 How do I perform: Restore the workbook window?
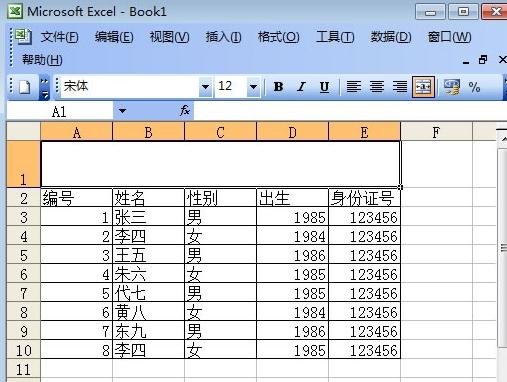tap(483, 60)
